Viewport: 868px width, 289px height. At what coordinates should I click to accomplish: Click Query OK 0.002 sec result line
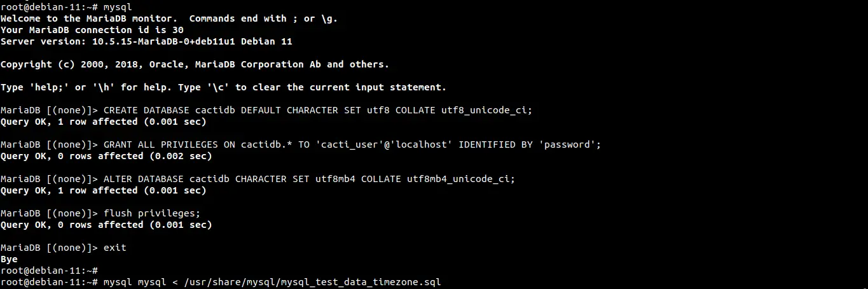point(106,156)
